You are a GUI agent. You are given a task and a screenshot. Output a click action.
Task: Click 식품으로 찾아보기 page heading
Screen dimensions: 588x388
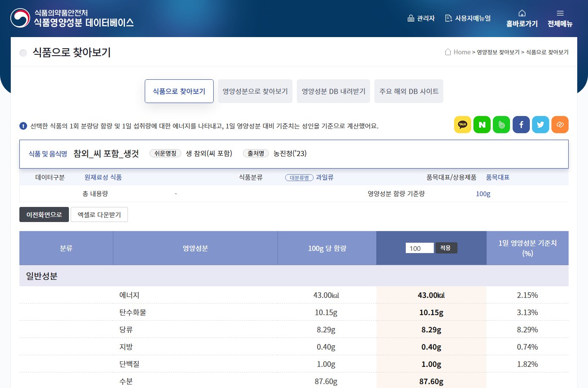[x=72, y=53]
